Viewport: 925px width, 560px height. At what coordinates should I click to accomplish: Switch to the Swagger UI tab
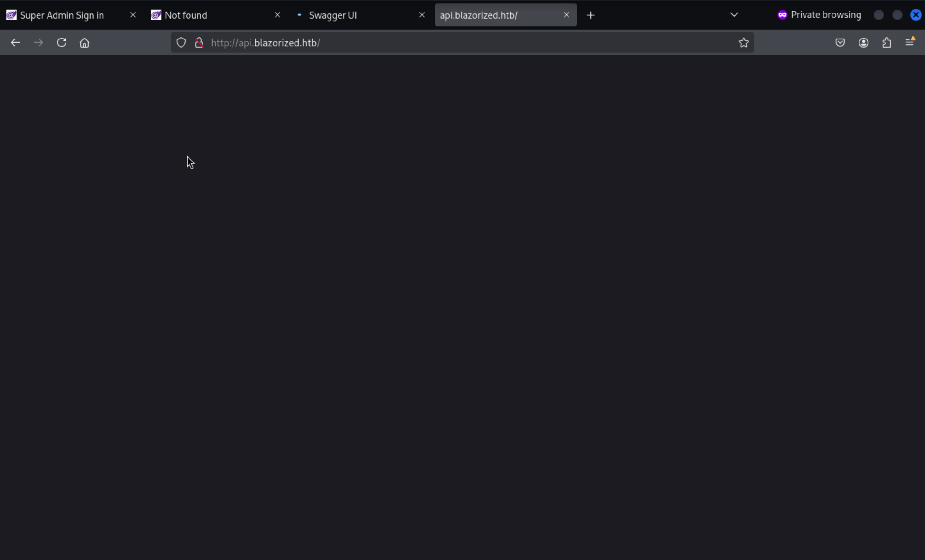click(x=360, y=15)
